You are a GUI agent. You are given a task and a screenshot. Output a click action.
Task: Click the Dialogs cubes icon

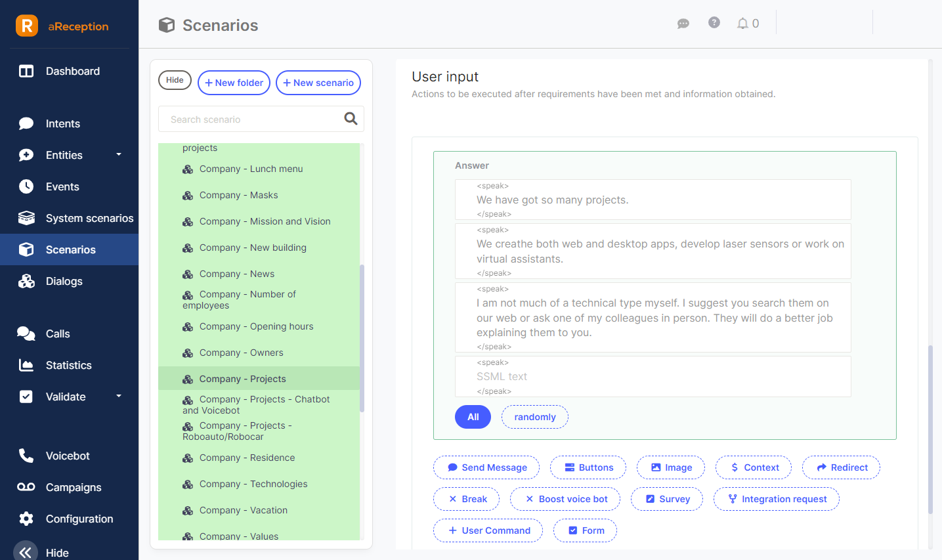[x=26, y=281]
